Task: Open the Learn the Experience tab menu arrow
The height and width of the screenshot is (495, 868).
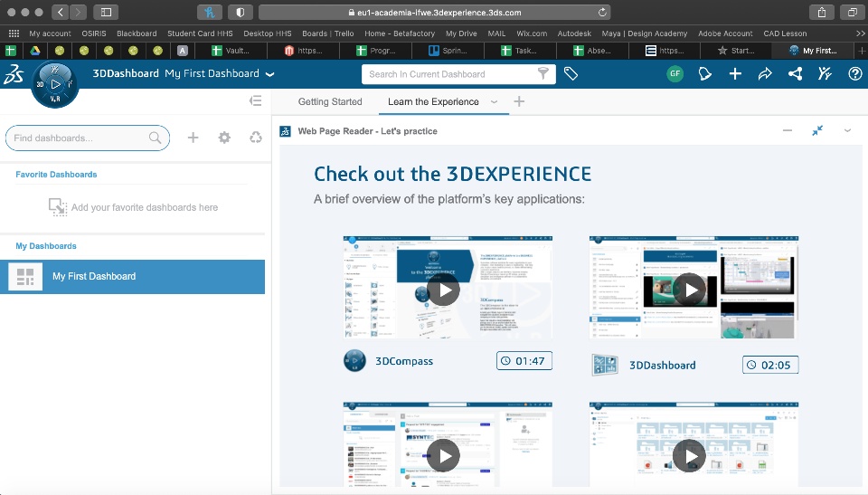Action: click(495, 102)
